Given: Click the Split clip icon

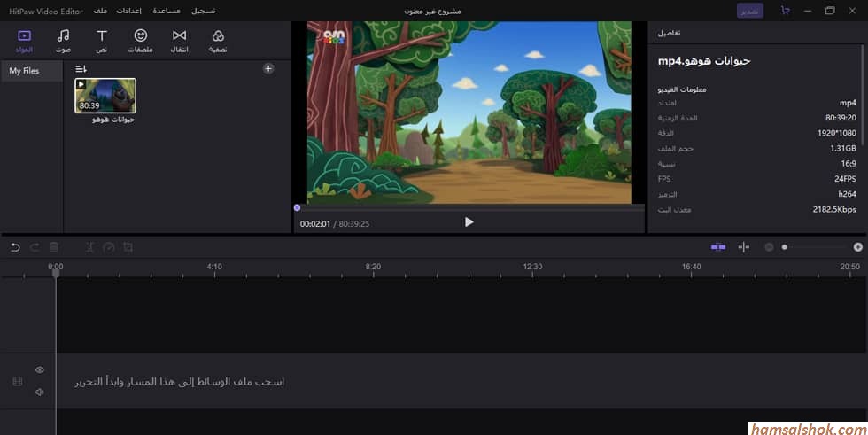Looking at the screenshot, I should tap(89, 247).
